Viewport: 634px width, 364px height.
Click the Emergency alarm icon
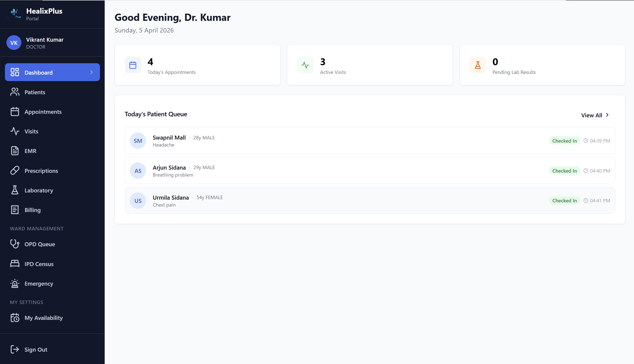(x=15, y=283)
